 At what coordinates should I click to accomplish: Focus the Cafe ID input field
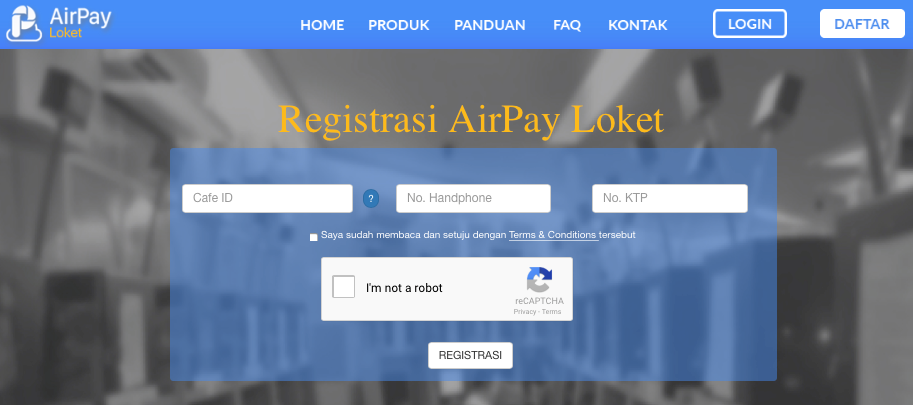267,198
